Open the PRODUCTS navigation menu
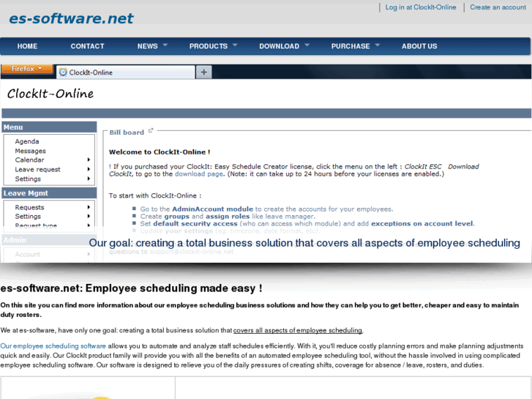The image size is (532, 399). coord(209,46)
